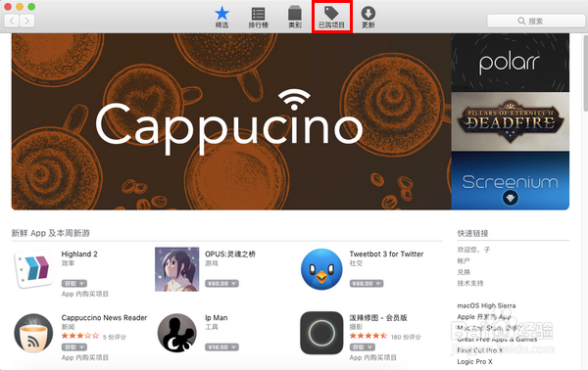Open Highland 2 title link
Image resolution: width=588 pixels, height=370 pixels.
click(79, 254)
